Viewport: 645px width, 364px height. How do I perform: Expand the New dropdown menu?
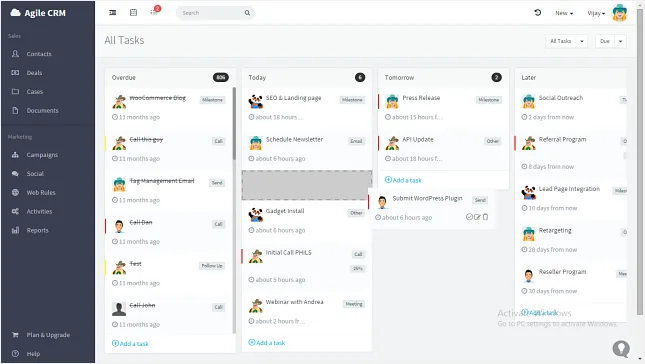click(564, 13)
